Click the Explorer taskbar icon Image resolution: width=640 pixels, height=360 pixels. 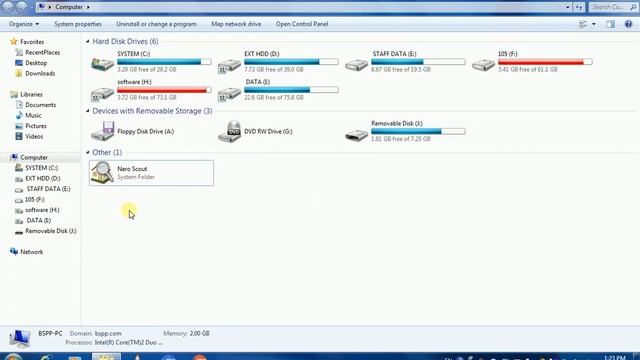(x=106, y=357)
